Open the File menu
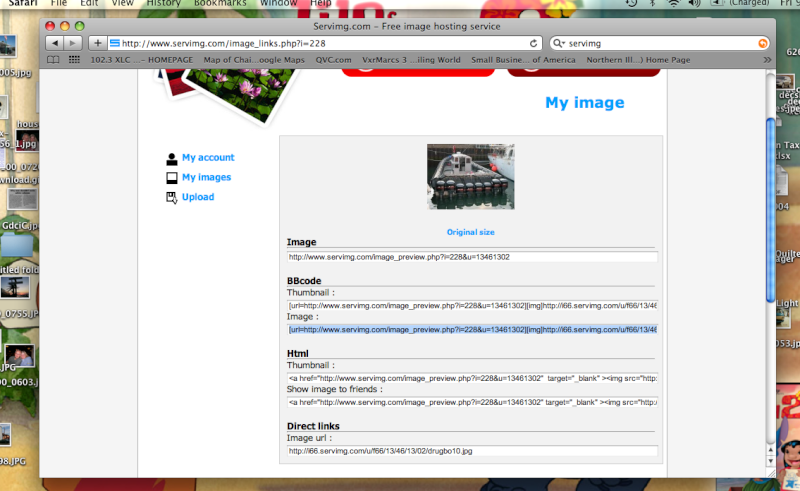Screen dimensions: 800x491 click(59, 3)
